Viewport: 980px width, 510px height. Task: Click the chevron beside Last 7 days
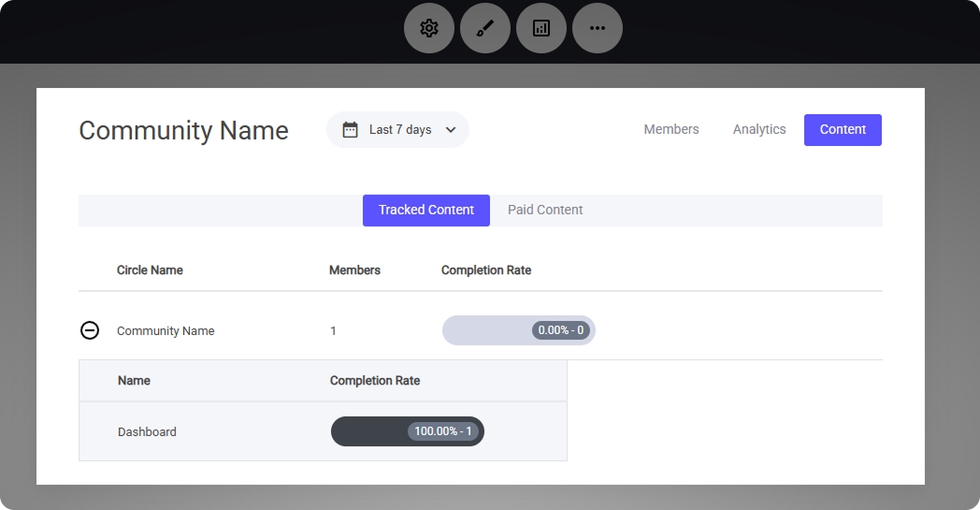[451, 130]
